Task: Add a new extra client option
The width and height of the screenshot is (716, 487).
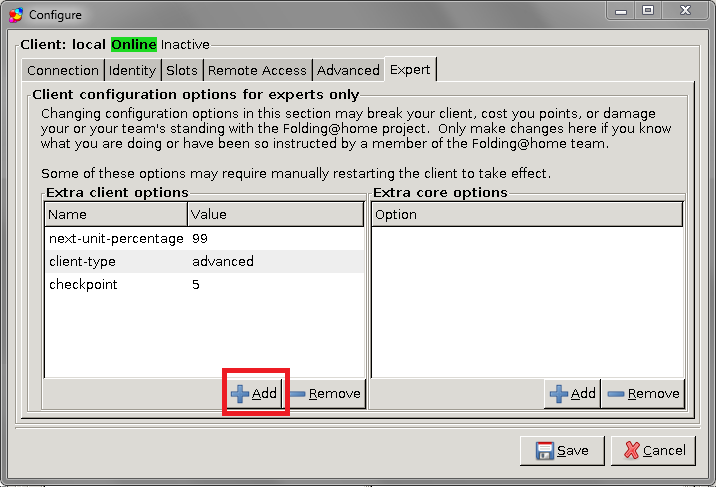Action: tap(254, 393)
